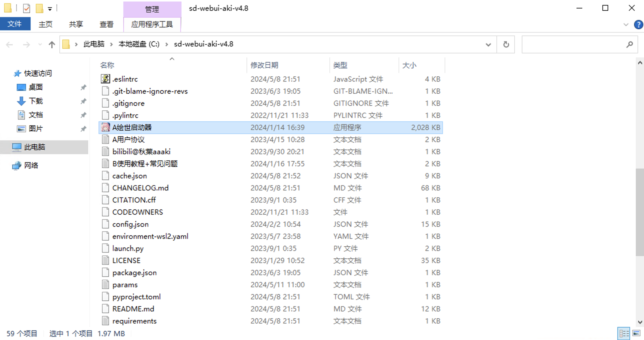Viewport: 644px width, 340px height.
Task: Expand the 本地磁盘 (C:) breadcrumb chevron
Action: tap(166, 44)
